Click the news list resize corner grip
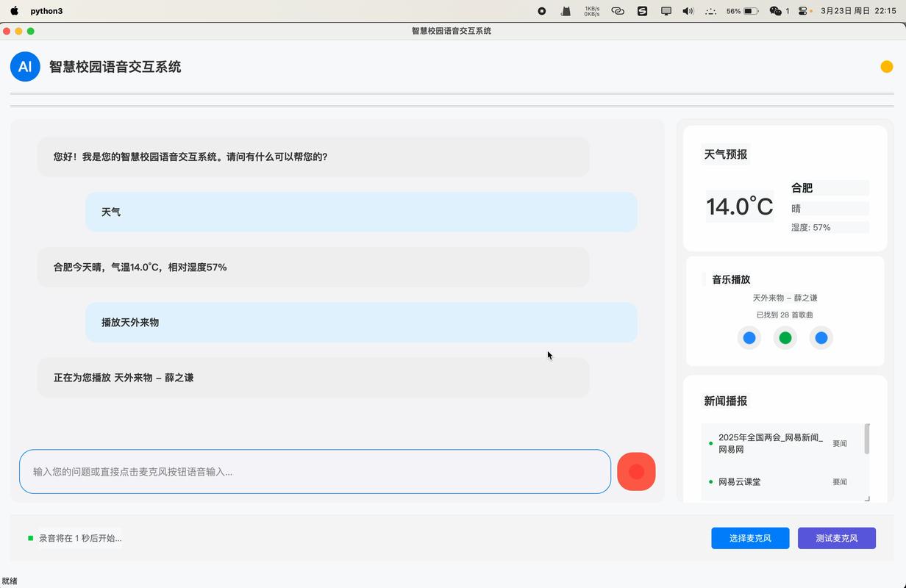Screen dimensions: 906x588 pos(867,498)
